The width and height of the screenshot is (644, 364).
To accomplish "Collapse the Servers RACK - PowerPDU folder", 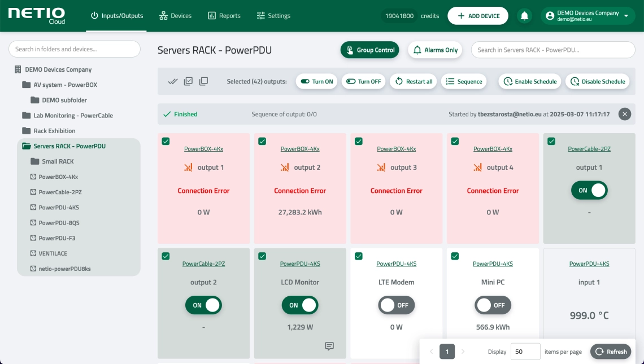I will click(x=26, y=146).
